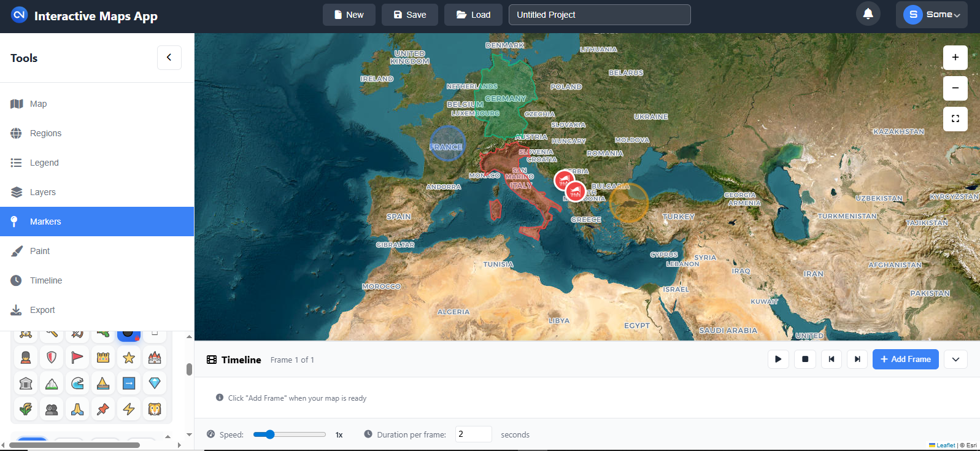Adjust the playback Speed slider
The height and width of the screenshot is (451, 980).
[x=270, y=434]
